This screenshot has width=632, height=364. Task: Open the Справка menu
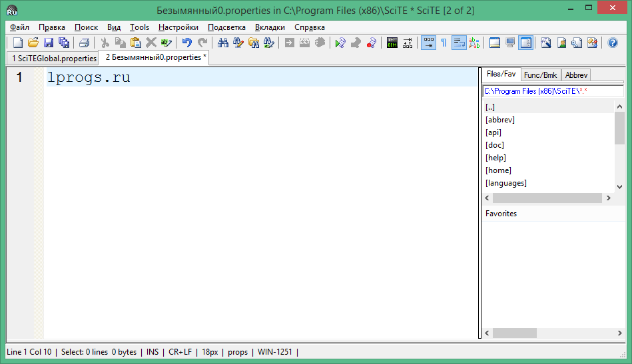(310, 27)
